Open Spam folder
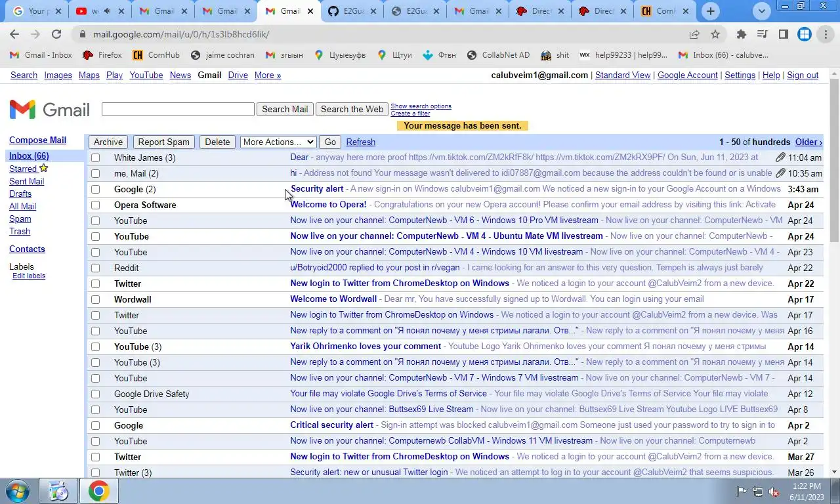Viewport: 840px width, 504px height. tap(20, 219)
